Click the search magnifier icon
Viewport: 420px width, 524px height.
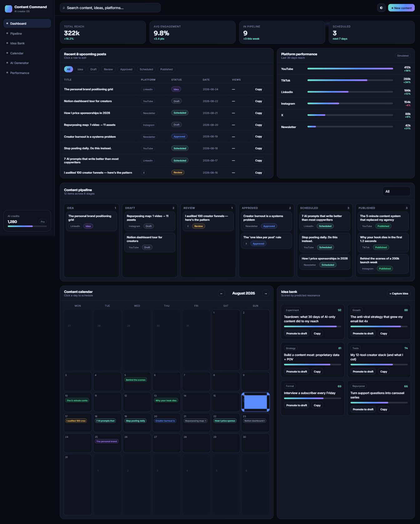[64, 8]
